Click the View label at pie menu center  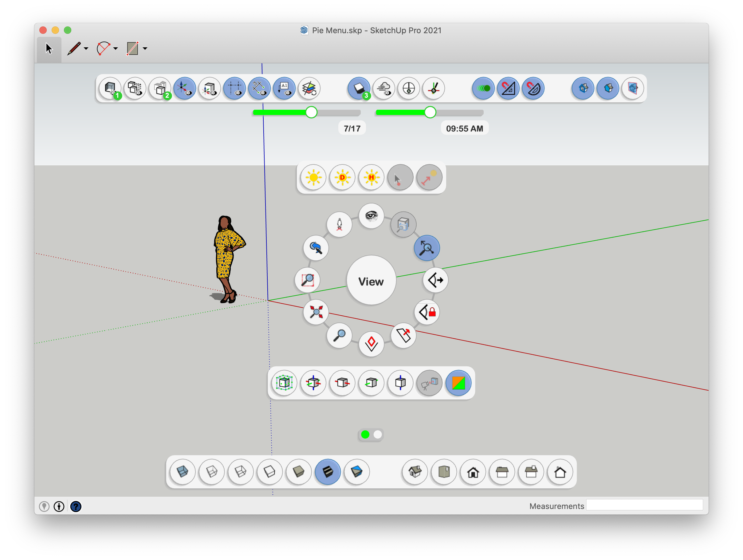(371, 282)
